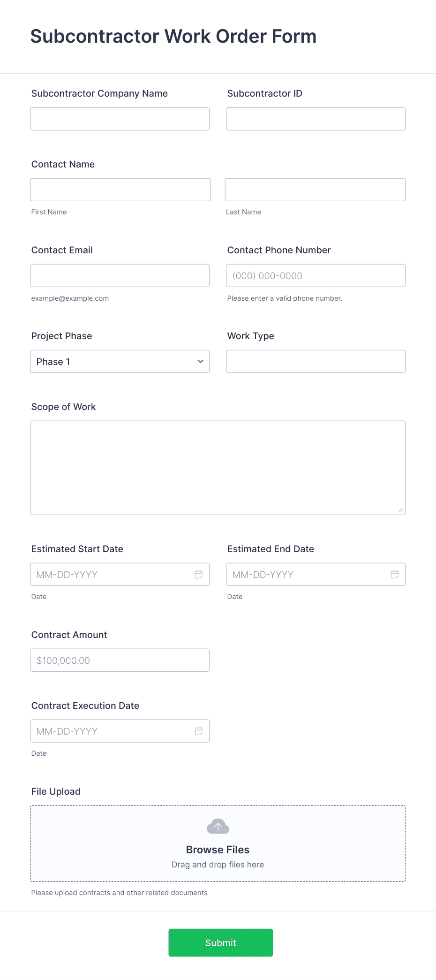The width and height of the screenshot is (436, 980).
Task: Click the First Name field
Action: [120, 190]
